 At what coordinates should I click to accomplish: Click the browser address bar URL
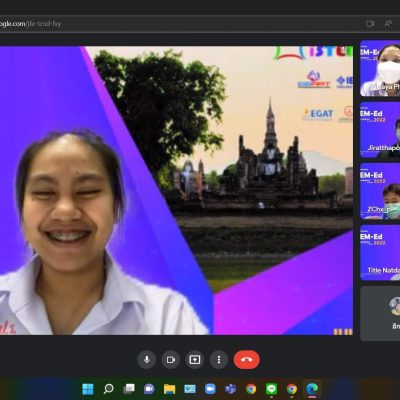tap(30, 24)
